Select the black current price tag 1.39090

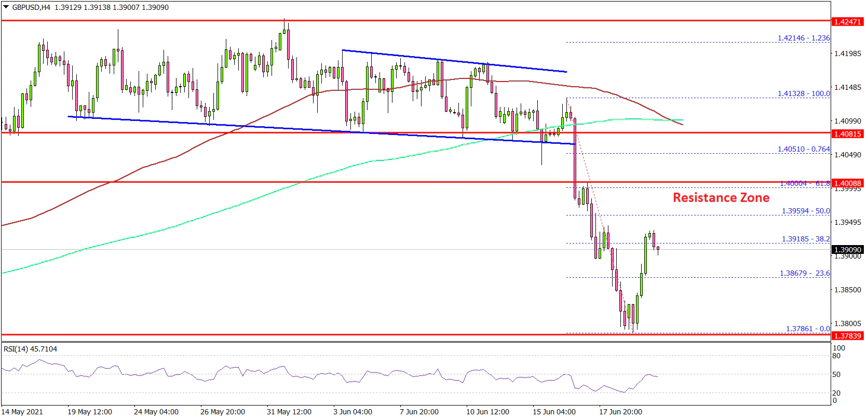pyautogui.click(x=847, y=250)
